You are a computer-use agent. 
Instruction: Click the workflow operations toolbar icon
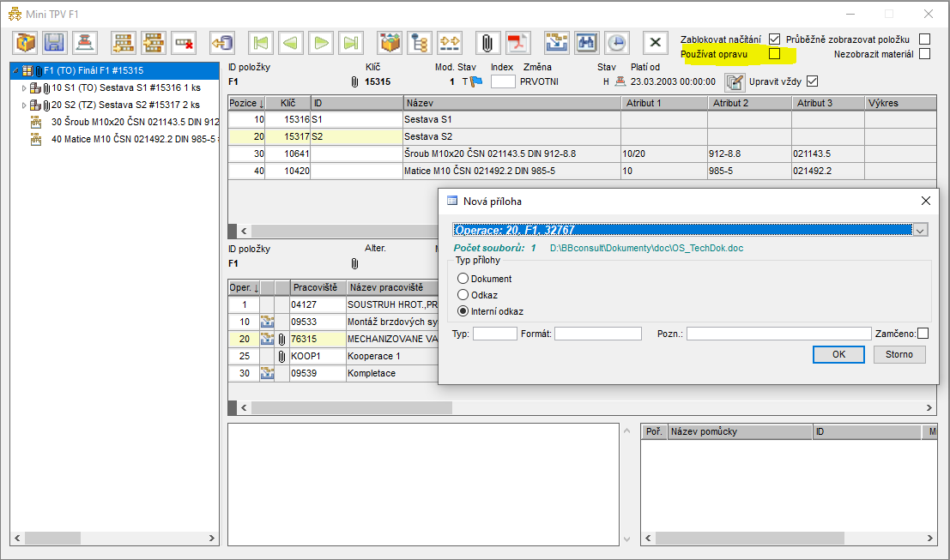coord(557,43)
